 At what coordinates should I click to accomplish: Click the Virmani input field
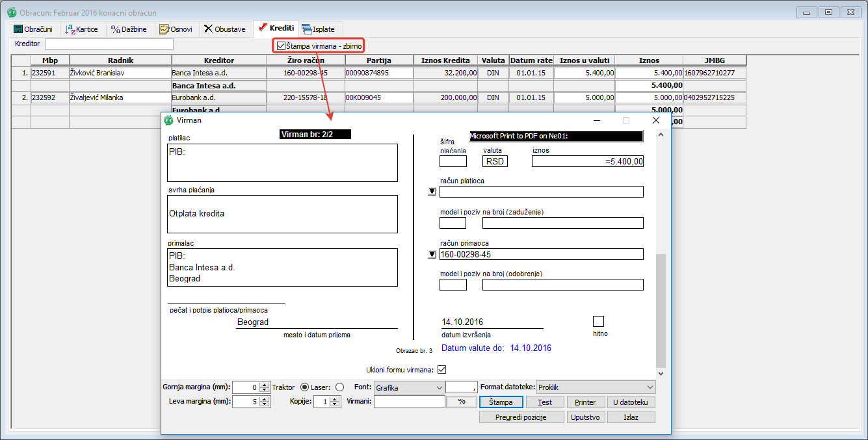pyautogui.click(x=410, y=402)
